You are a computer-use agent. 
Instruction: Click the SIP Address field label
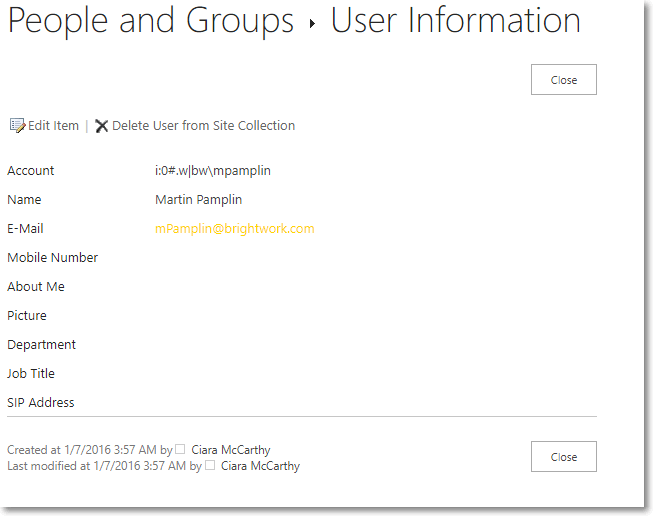41,403
